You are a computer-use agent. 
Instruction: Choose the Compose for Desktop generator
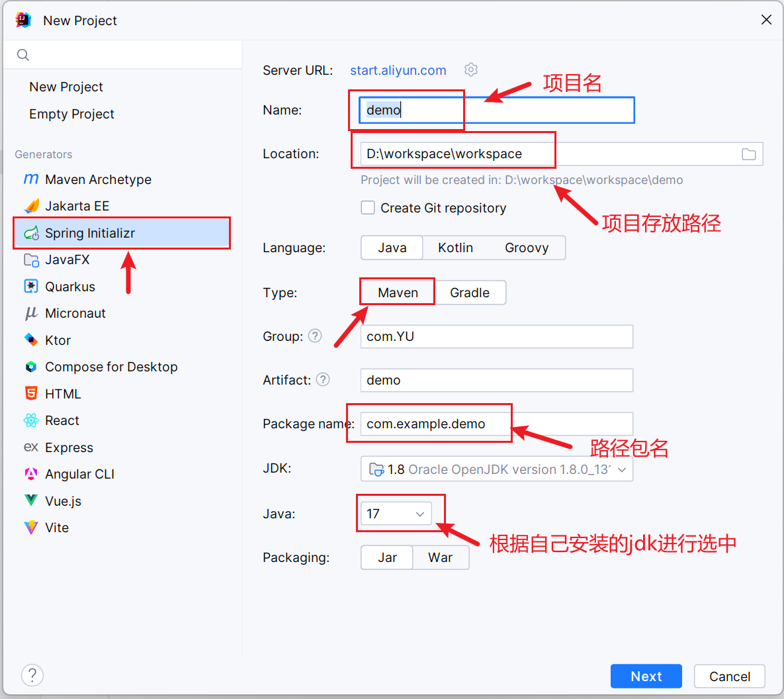pos(110,367)
